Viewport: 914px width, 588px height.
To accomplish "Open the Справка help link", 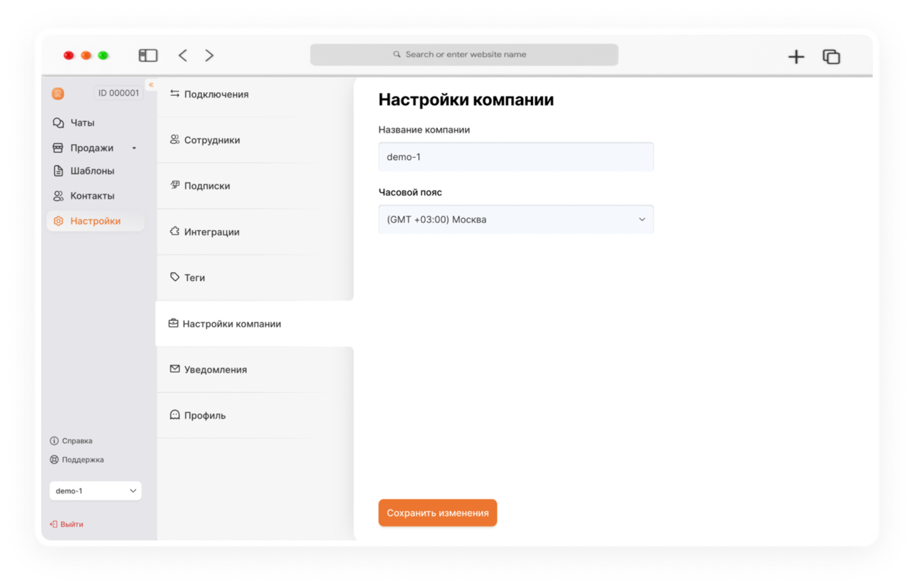I will coord(72,441).
